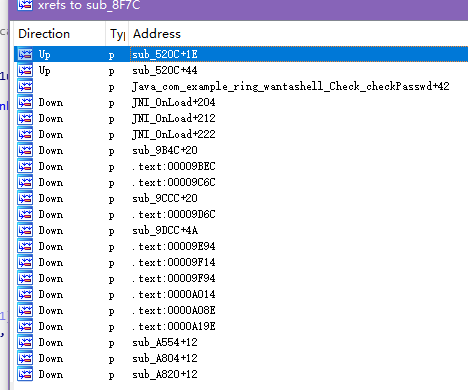The width and height of the screenshot is (468, 390).
Task: Click the xrefs window title icon
Action: point(25,5)
